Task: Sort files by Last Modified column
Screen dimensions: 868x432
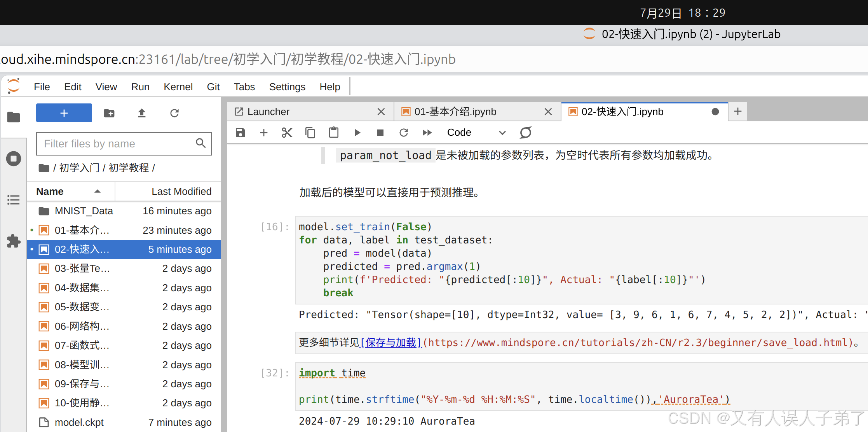Action: click(x=181, y=191)
